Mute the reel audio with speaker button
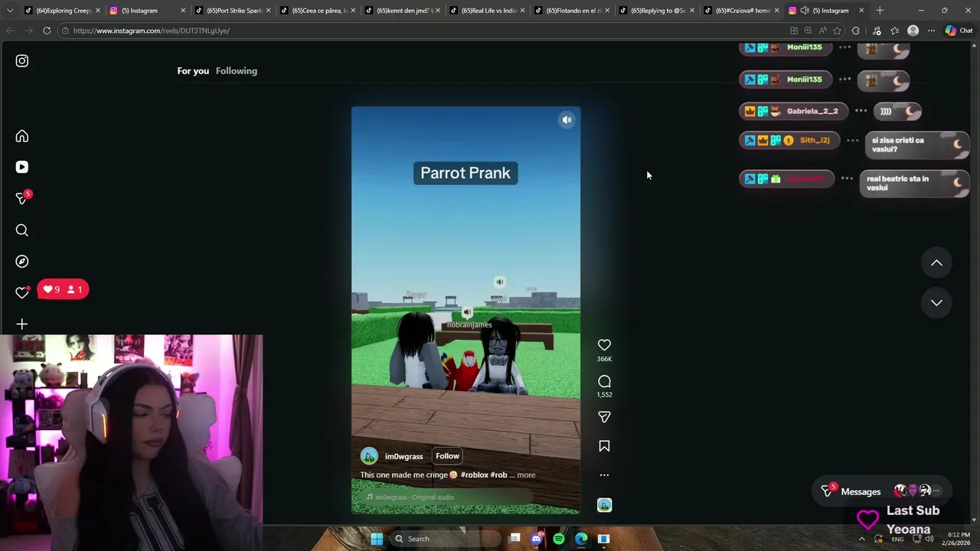The height and width of the screenshot is (551, 980). click(x=567, y=120)
